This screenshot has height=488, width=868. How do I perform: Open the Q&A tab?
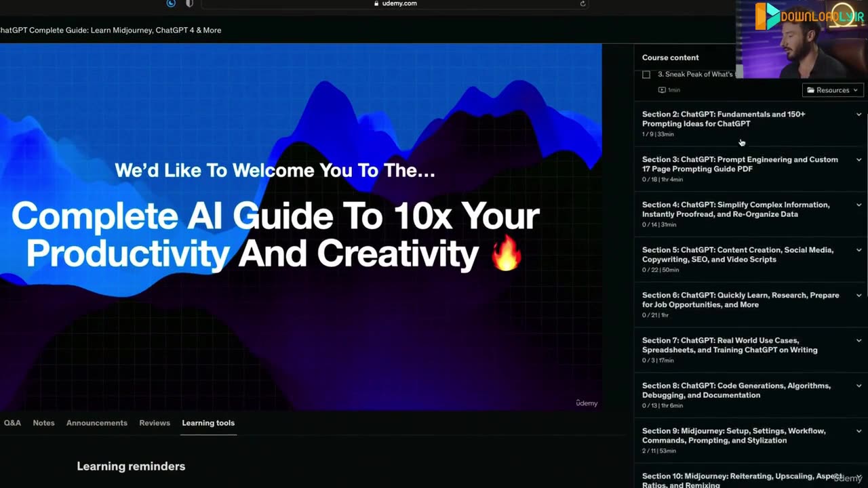[12, 423]
